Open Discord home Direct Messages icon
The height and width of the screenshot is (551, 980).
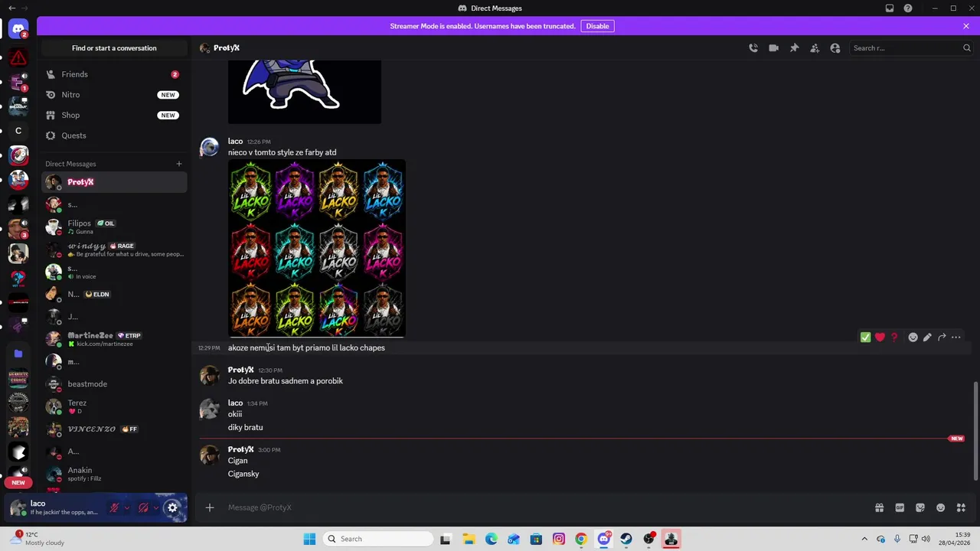[18, 29]
